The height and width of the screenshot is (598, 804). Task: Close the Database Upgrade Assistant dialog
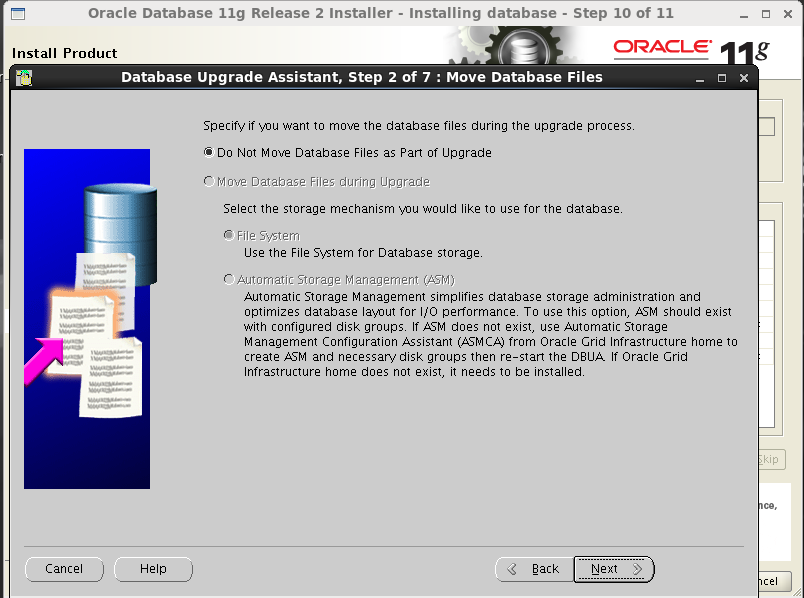744,78
